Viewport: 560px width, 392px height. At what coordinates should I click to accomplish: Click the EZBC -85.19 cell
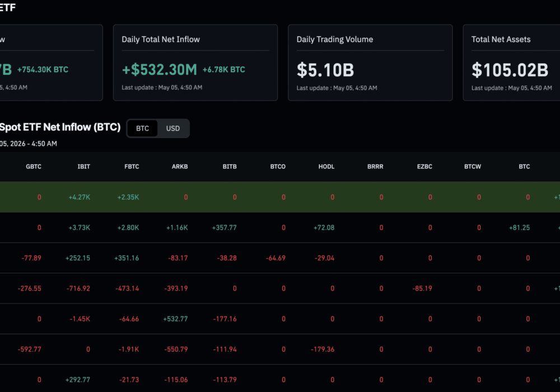(422, 288)
